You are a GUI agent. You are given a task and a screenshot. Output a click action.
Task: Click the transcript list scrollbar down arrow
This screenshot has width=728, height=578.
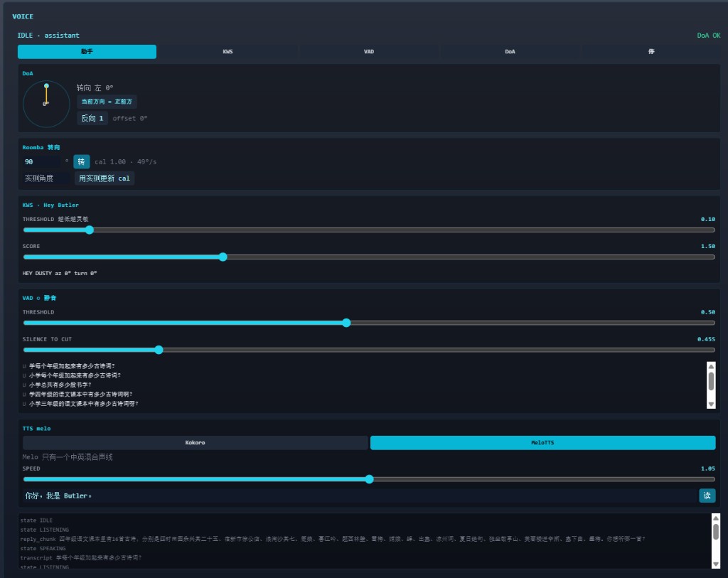coord(711,404)
